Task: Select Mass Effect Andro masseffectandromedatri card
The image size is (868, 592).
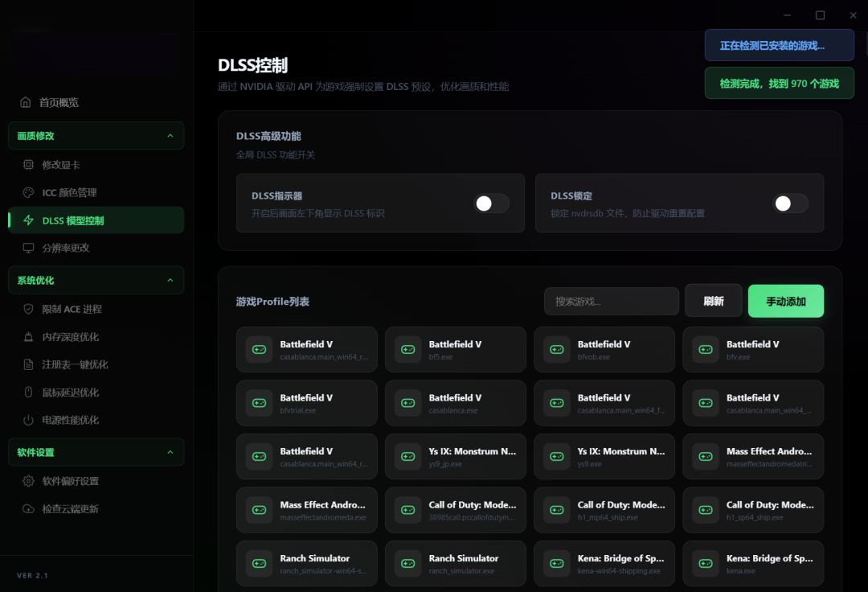Action: tap(753, 456)
